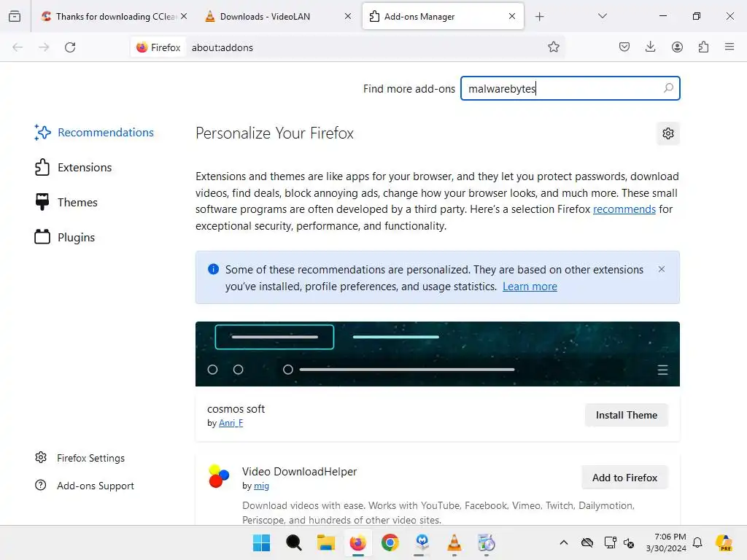Open the Windows Start menu
The width and height of the screenshot is (747, 560).
tap(261, 542)
